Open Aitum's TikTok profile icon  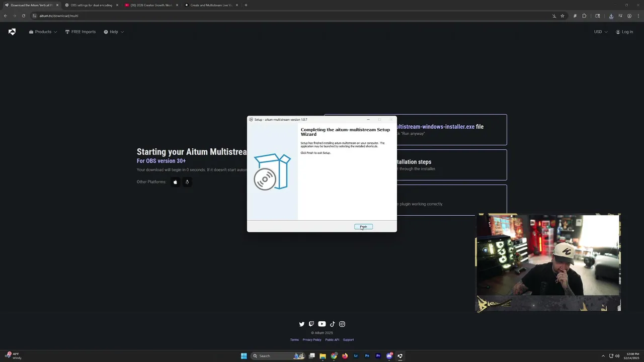click(x=332, y=324)
